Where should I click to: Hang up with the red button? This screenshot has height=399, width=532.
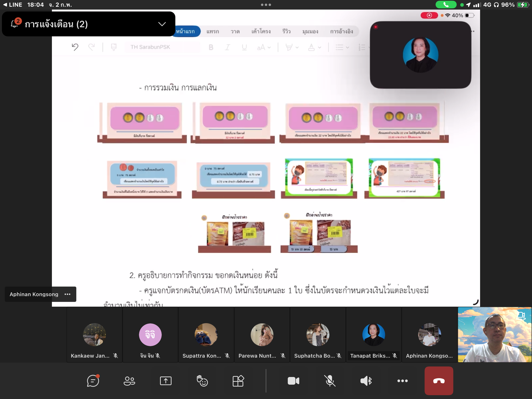point(439,381)
